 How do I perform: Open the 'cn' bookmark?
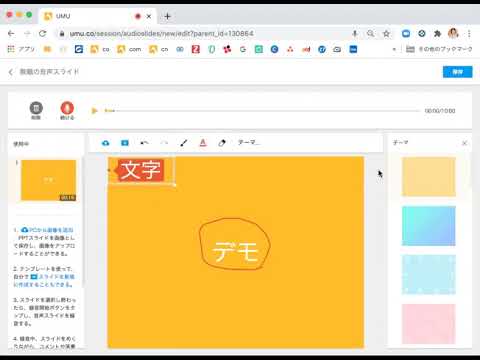(158, 49)
